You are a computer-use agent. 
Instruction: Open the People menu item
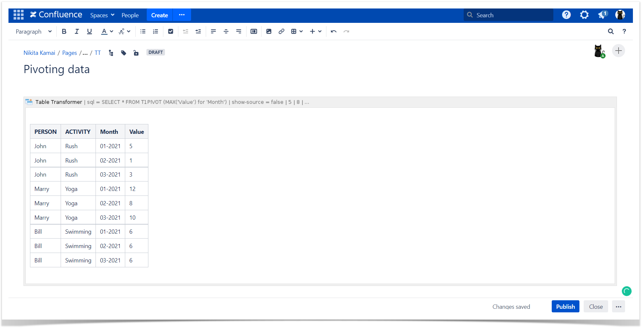[130, 15]
